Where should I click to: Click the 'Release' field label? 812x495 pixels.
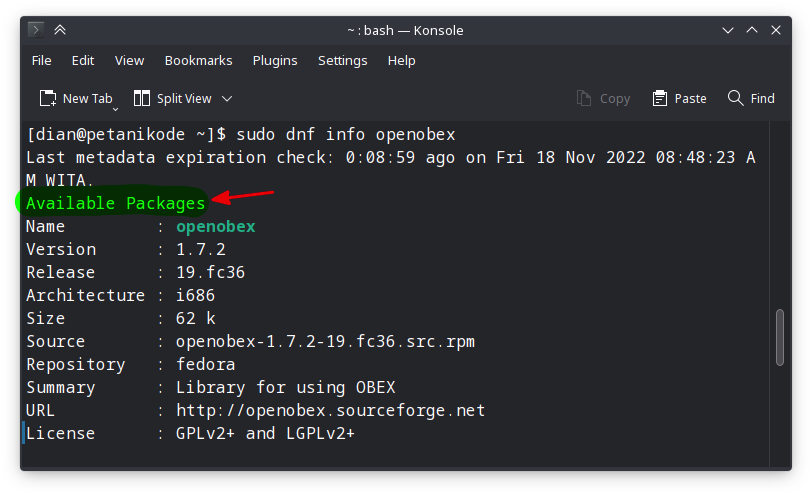point(61,272)
